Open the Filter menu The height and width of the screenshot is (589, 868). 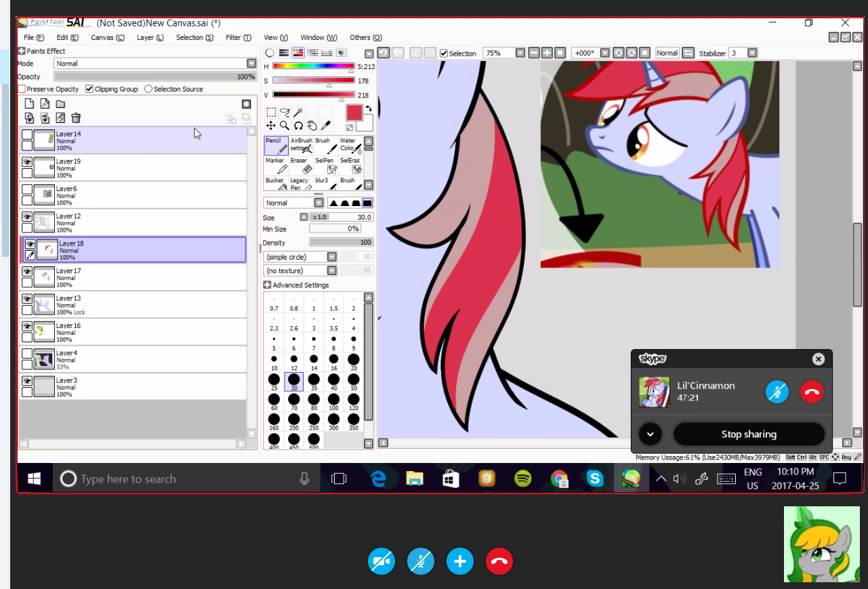[238, 38]
